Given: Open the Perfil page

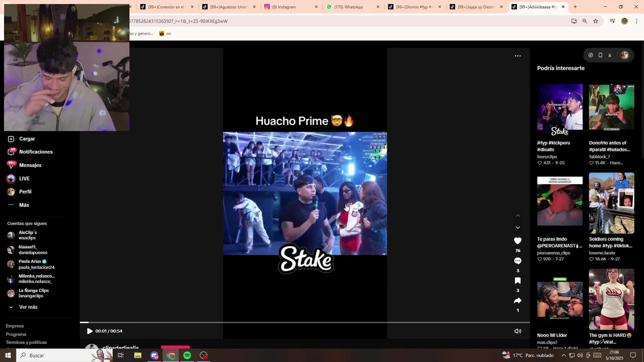Looking at the screenshot, I should [x=19, y=192].
